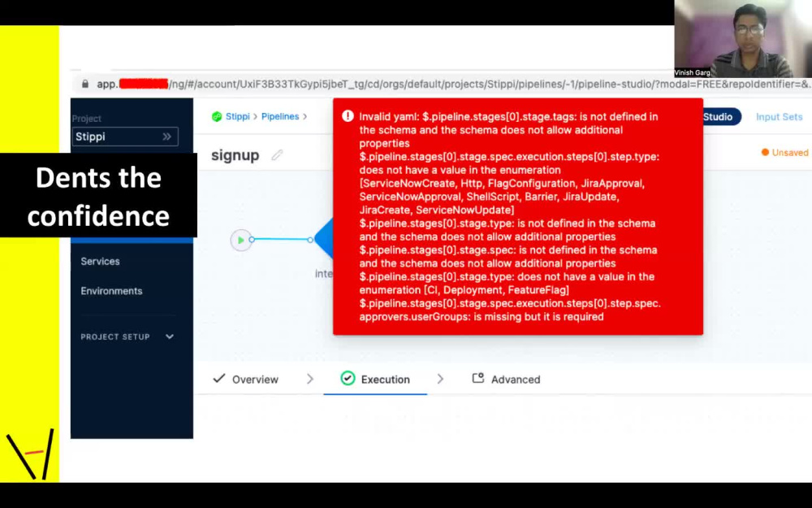Image resolution: width=812 pixels, height=508 pixels.
Task: Click the signup pipeline title
Action: tap(235, 155)
